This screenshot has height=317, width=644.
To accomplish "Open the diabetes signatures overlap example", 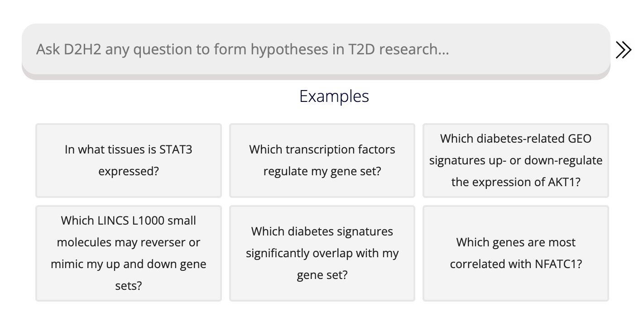I will [x=322, y=253].
